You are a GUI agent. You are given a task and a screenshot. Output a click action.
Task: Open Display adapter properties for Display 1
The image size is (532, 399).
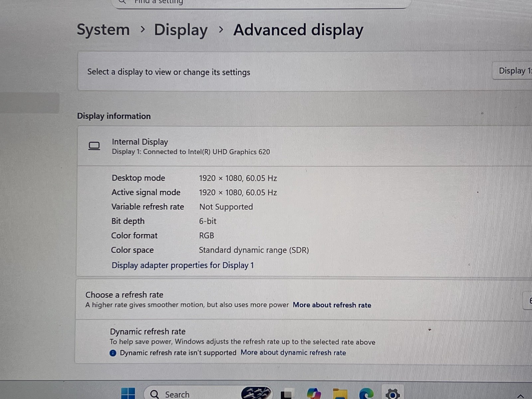[183, 265]
